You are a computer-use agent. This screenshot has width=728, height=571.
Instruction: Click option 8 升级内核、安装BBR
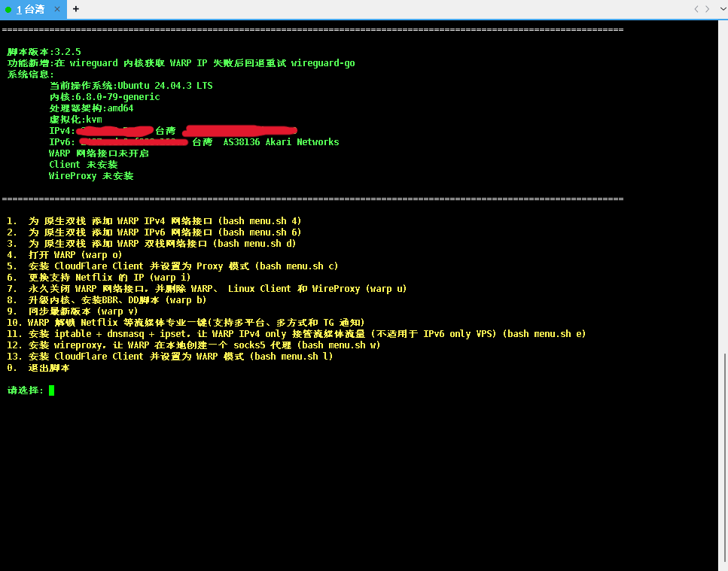[x=107, y=299]
